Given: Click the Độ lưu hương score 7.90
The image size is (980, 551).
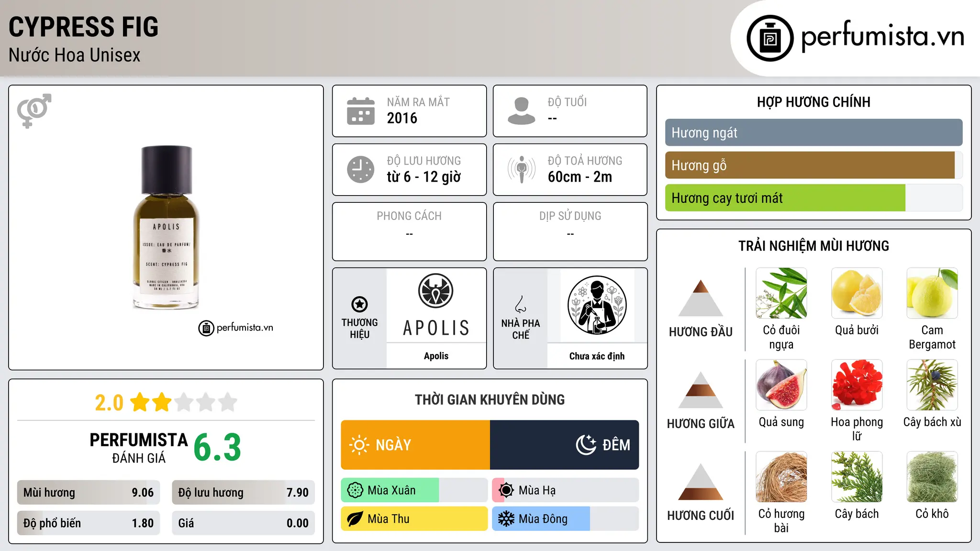Looking at the screenshot, I should (298, 493).
